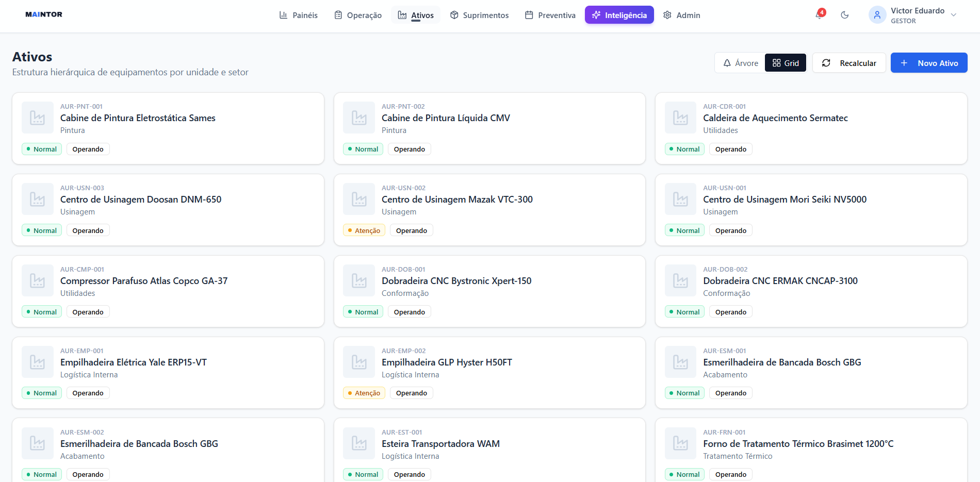Click the icon of Forno de Tratamento Térmico Brasimet

(x=680, y=443)
